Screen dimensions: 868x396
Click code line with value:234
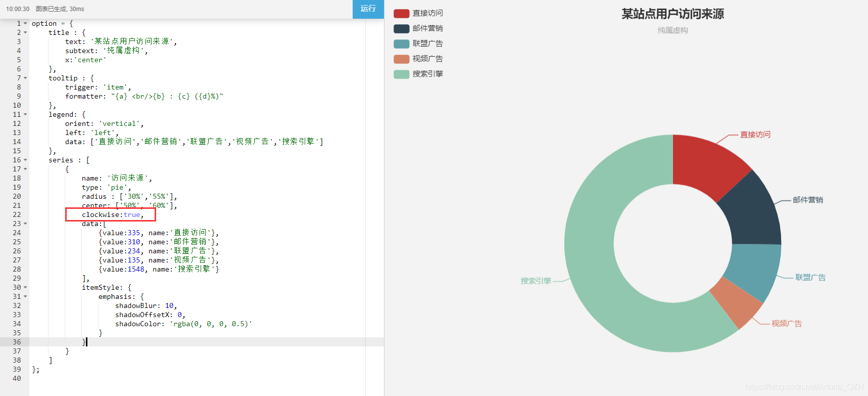pos(159,251)
